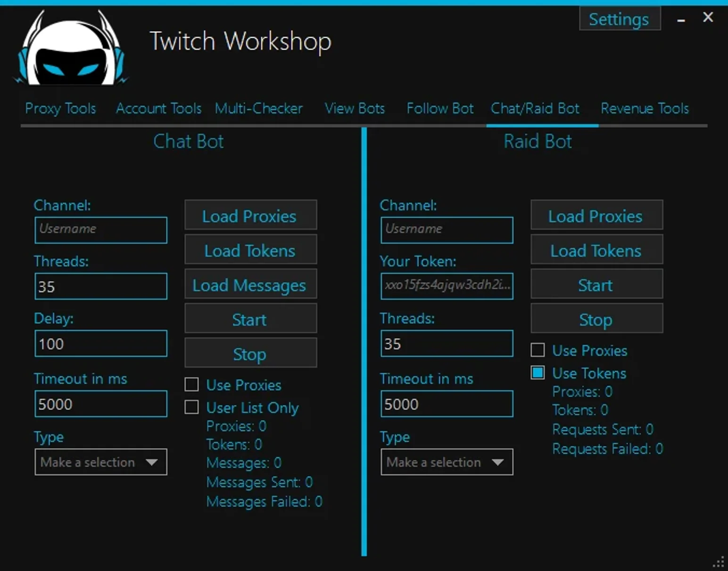The width and height of the screenshot is (728, 571).
Task: Open the Account Tools tab
Action: (x=159, y=109)
